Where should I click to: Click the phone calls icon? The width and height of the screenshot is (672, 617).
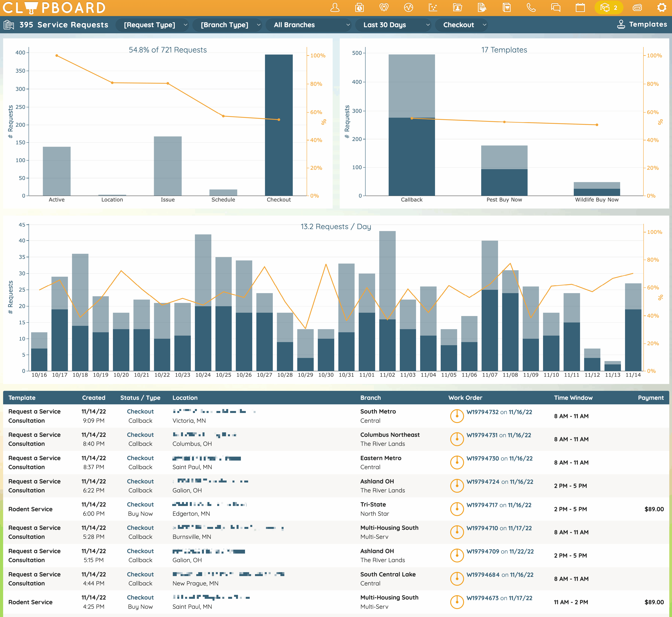tap(531, 8)
